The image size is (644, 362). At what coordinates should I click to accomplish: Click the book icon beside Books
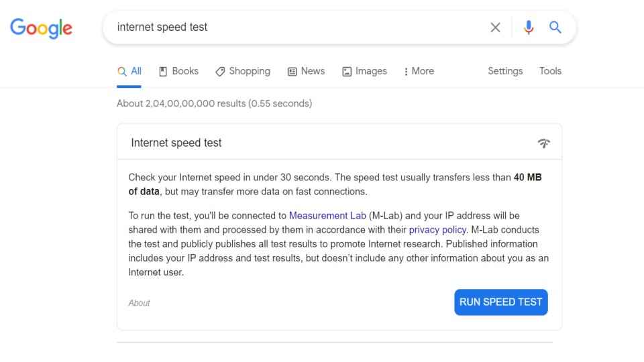pyautogui.click(x=163, y=72)
